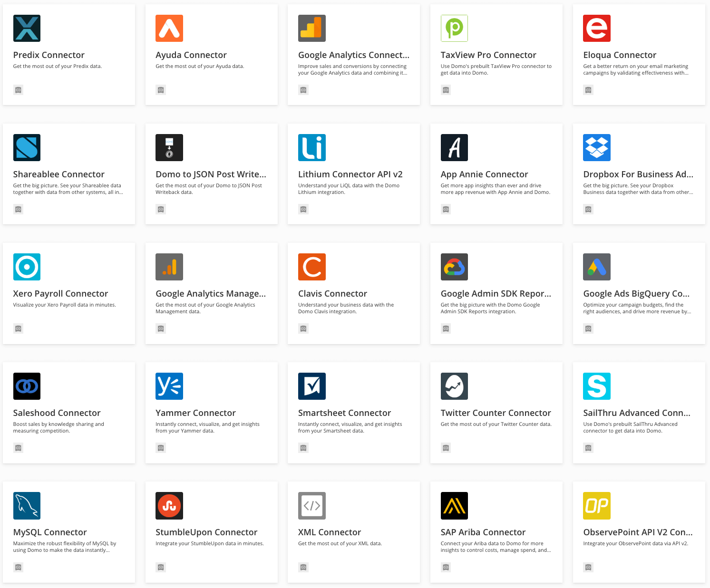The image size is (710, 588).
Task: Click 'Get the most out of your XML data.'
Action: pyautogui.click(x=340, y=543)
